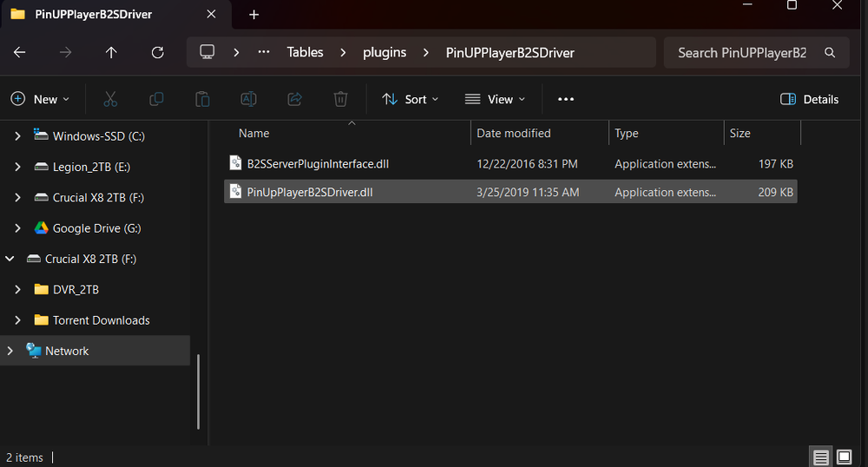868x467 pixels.
Task: Click B2SServerPluginInterface.dll file icon
Action: [235, 162]
